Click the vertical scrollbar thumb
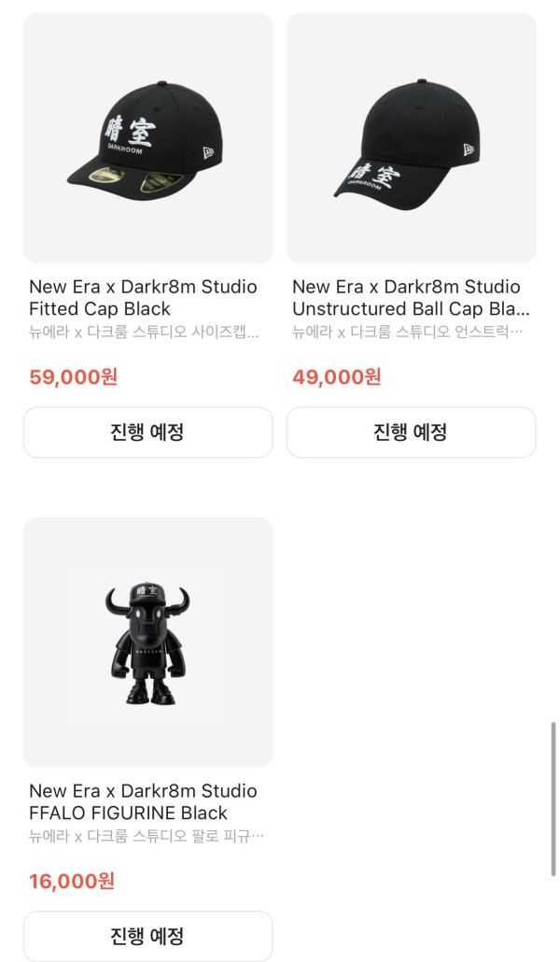This screenshot has height=962, width=560. click(553, 799)
